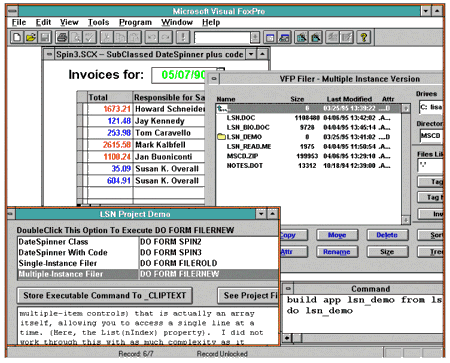Click the Print Preview toolbar icon
The image size is (450, 363).
76,37
